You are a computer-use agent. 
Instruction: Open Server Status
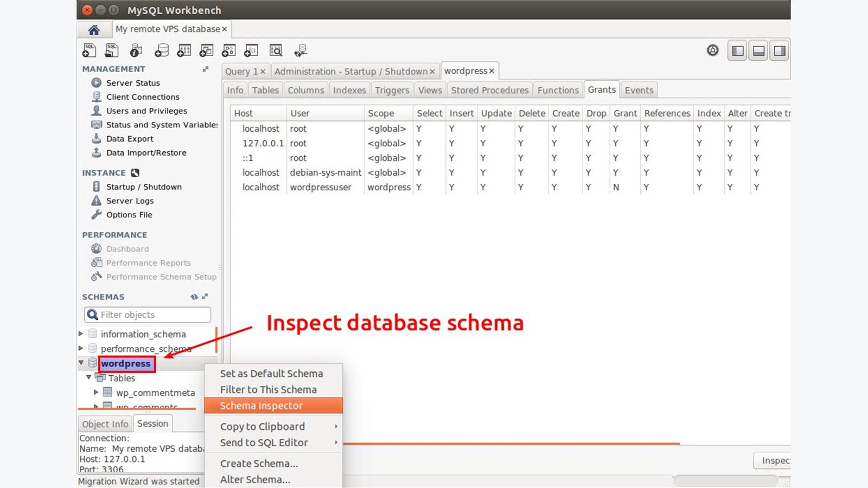pyautogui.click(x=133, y=83)
